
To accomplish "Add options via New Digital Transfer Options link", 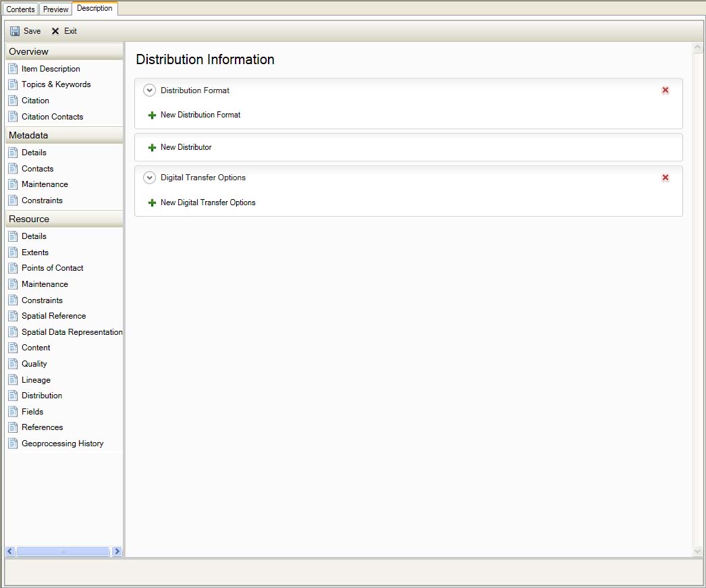I will (152, 203).
